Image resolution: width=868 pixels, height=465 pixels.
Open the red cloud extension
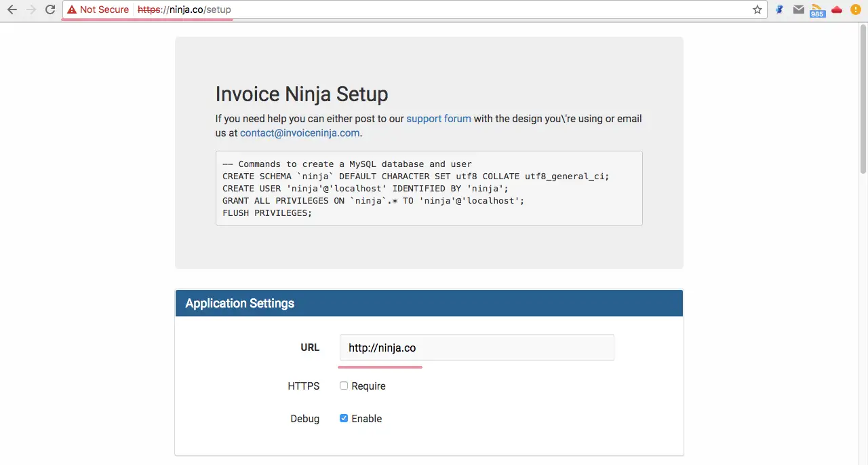point(837,10)
